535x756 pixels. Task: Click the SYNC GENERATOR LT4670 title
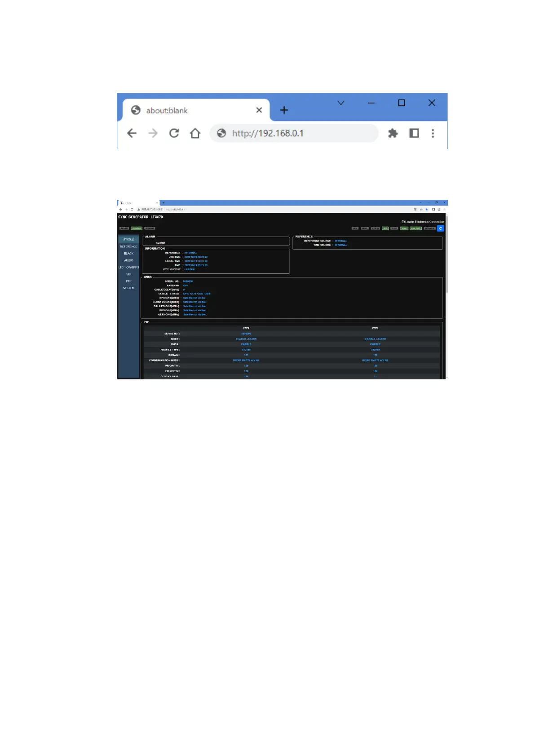click(x=141, y=217)
